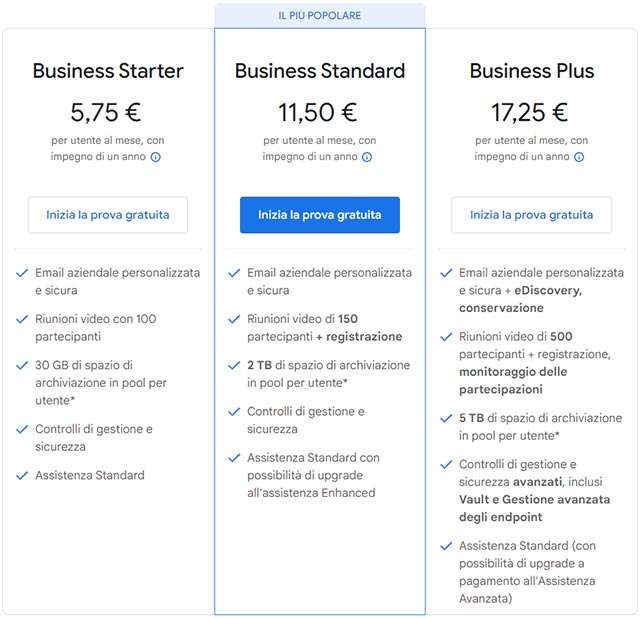Click the 11,50 € price
This screenshot has height=618, width=640.
[x=320, y=112]
